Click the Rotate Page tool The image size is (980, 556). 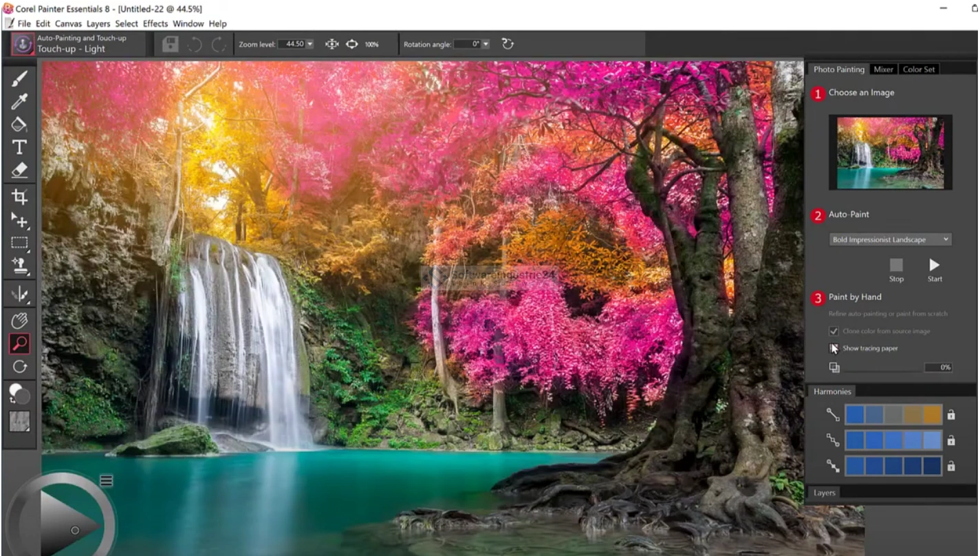(19, 367)
